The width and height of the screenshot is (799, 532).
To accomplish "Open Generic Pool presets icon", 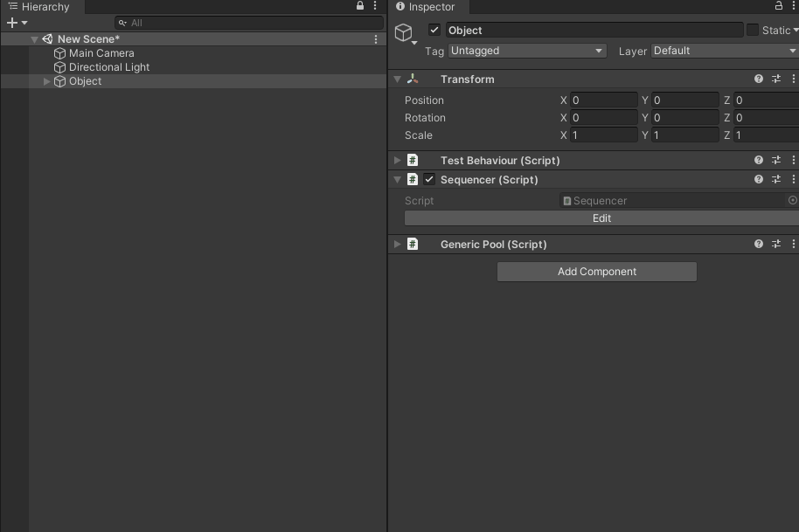I will [776, 245].
